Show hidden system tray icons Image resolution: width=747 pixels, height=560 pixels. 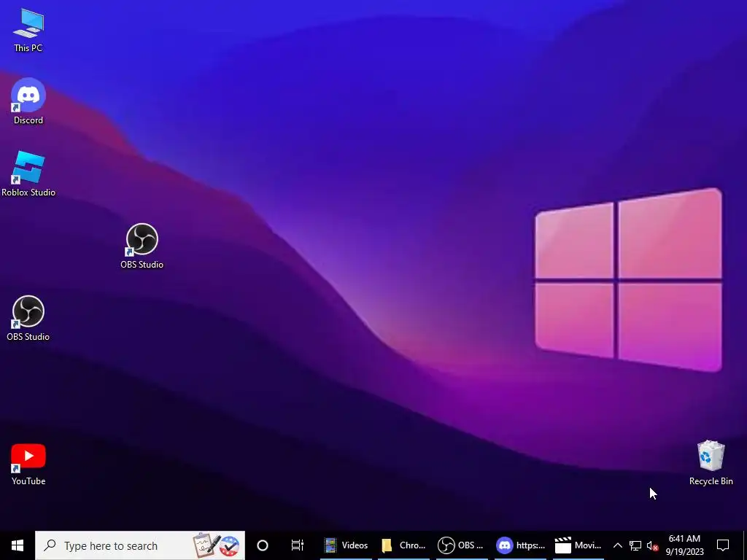[617, 545]
